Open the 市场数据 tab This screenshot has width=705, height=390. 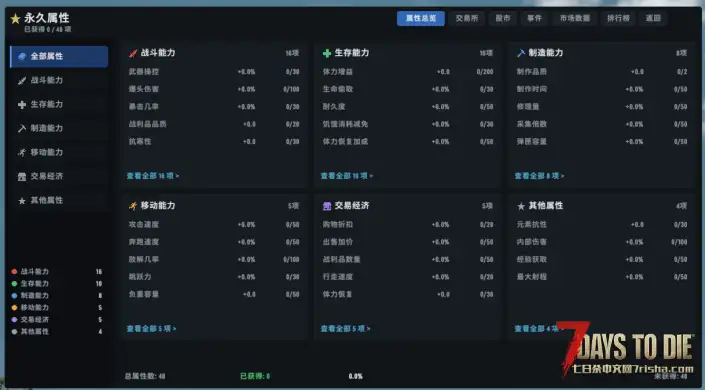pos(575,18)
